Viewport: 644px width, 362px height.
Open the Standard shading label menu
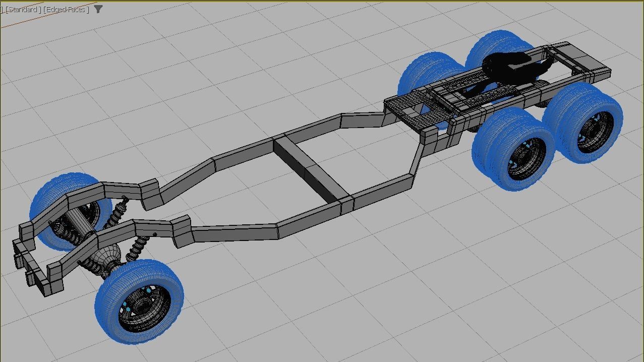(x=23, y=9)
